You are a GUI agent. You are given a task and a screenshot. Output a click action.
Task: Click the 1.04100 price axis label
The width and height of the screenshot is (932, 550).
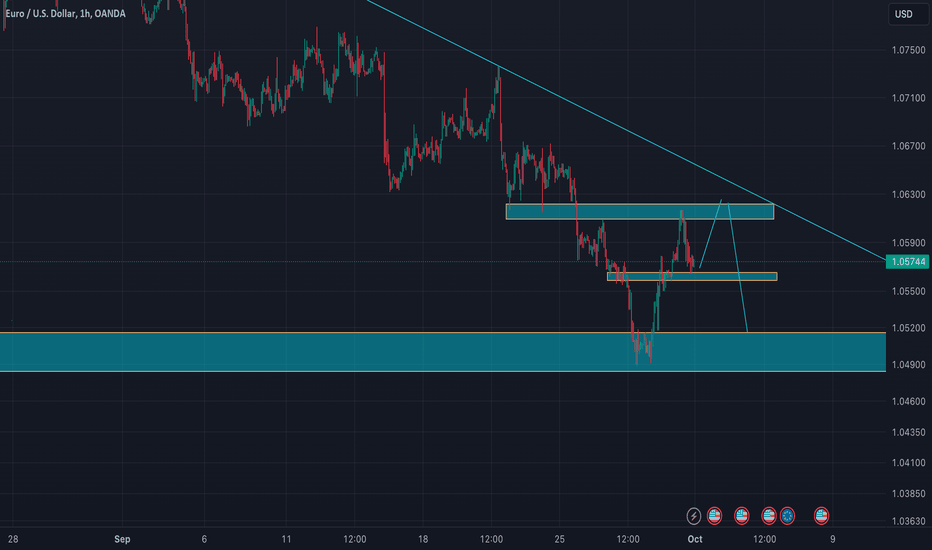click(x=908, y=463)
